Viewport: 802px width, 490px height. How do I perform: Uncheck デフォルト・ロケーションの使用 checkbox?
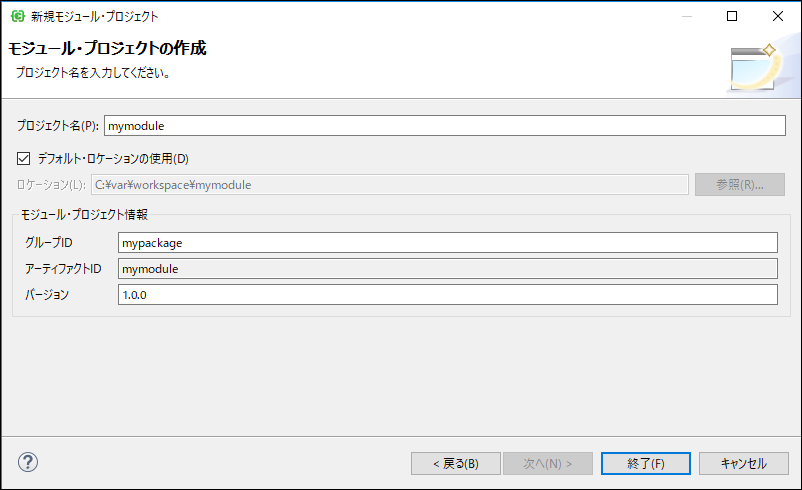[24, 158]
